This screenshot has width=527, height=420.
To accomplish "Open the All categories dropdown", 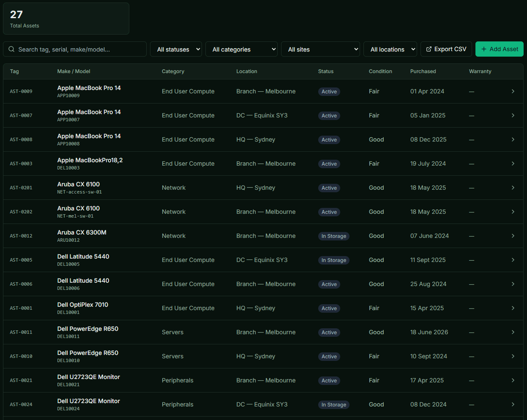I will pos(241,49).
